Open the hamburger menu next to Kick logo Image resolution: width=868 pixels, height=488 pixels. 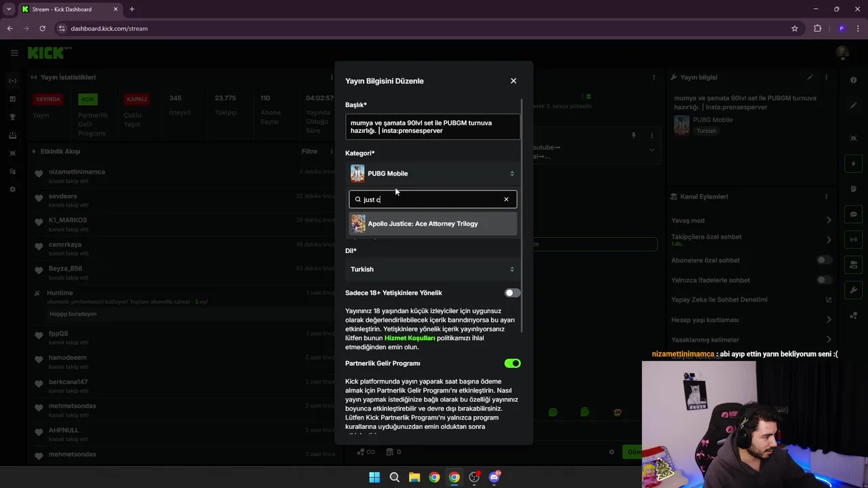(14, 52)
